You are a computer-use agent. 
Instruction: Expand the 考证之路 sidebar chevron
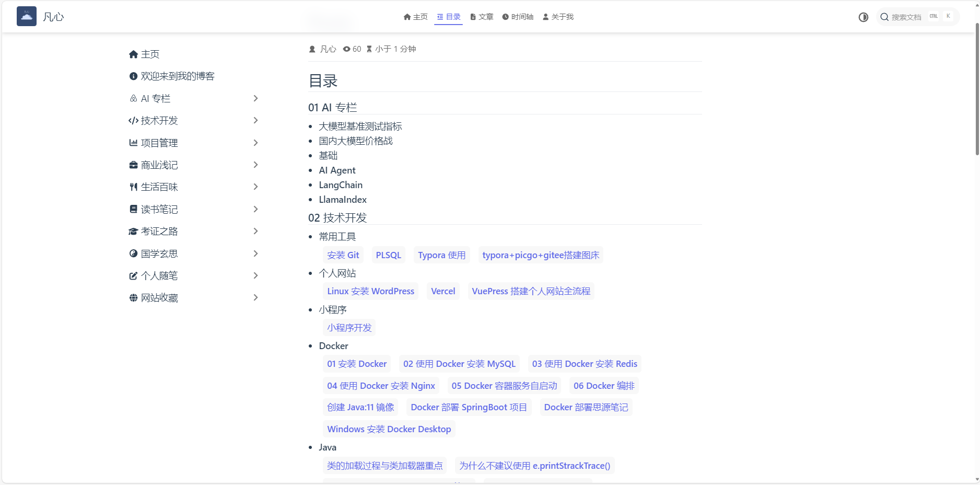point(255,231)
